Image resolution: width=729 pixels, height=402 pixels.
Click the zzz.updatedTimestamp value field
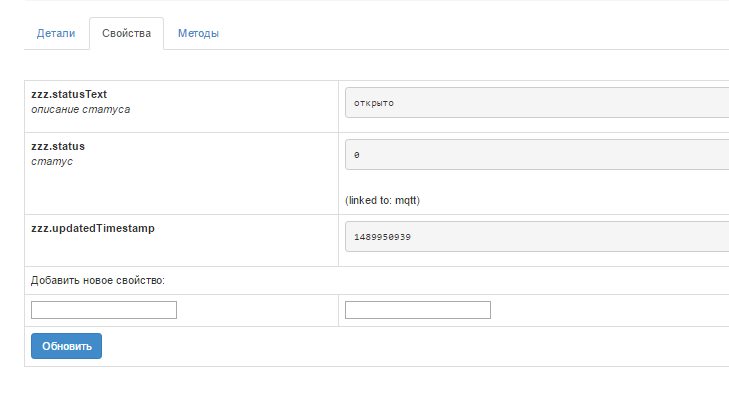[x=536, y=237]
